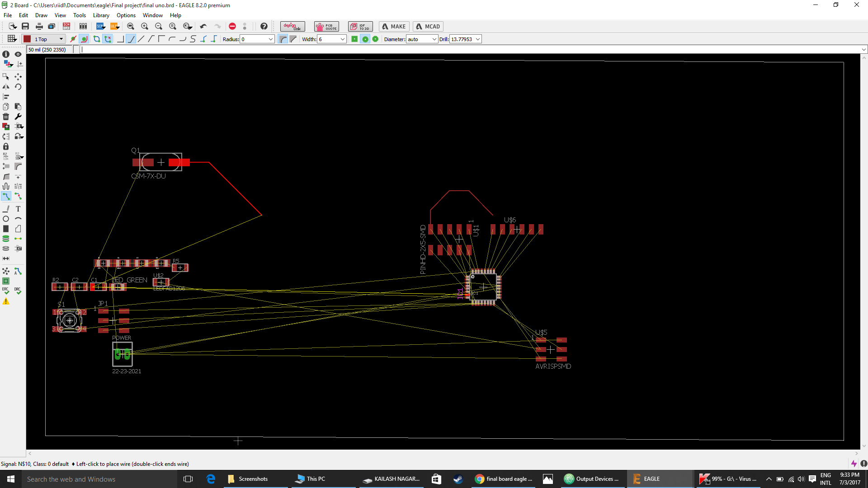Click the red Stop command icon
The height and width of the screenshot is (488, 868).
(x=232, y=26)
